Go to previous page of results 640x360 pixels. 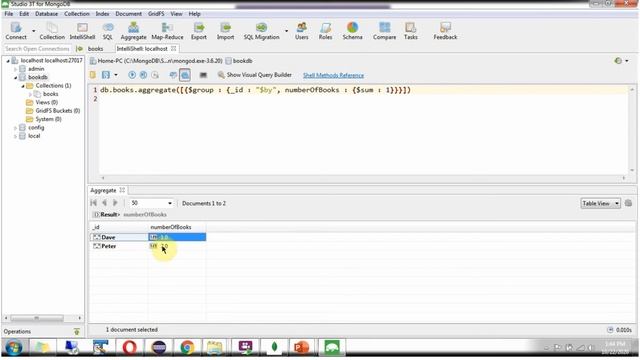(104, 202)
